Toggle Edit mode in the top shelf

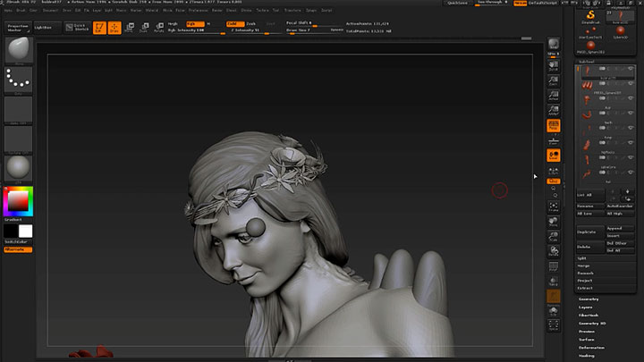tap(99, 28)
